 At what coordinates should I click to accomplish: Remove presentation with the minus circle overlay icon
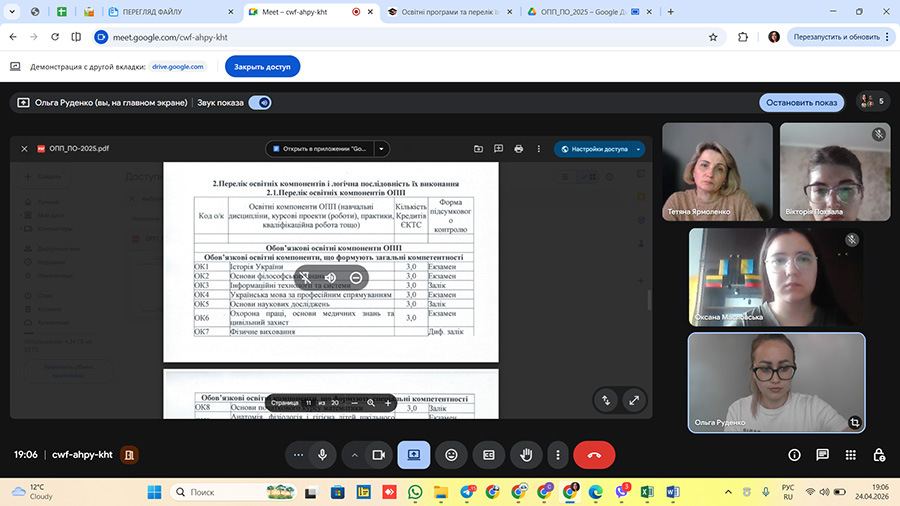(356, 278)
